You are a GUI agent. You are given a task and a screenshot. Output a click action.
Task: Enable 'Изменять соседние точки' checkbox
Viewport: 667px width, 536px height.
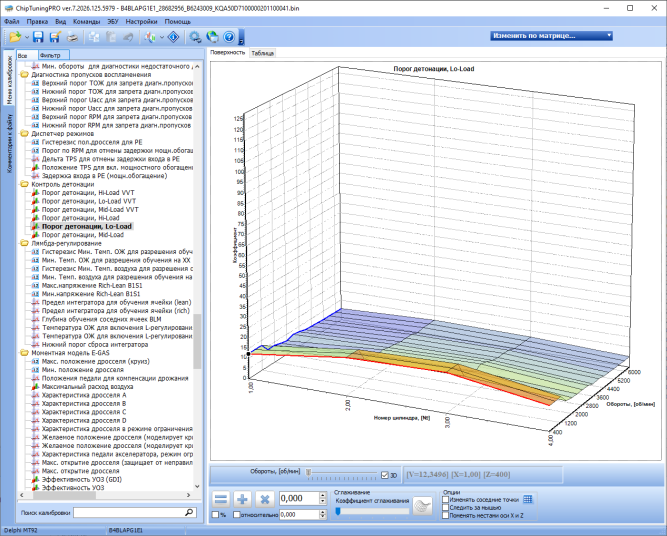pos(446,499)
